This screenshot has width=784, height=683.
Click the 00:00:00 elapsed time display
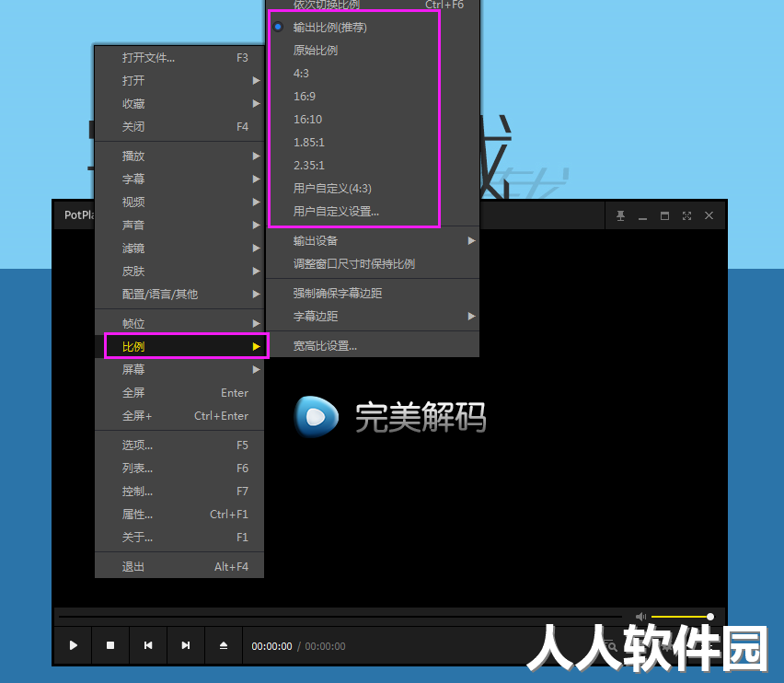[271, 646]
